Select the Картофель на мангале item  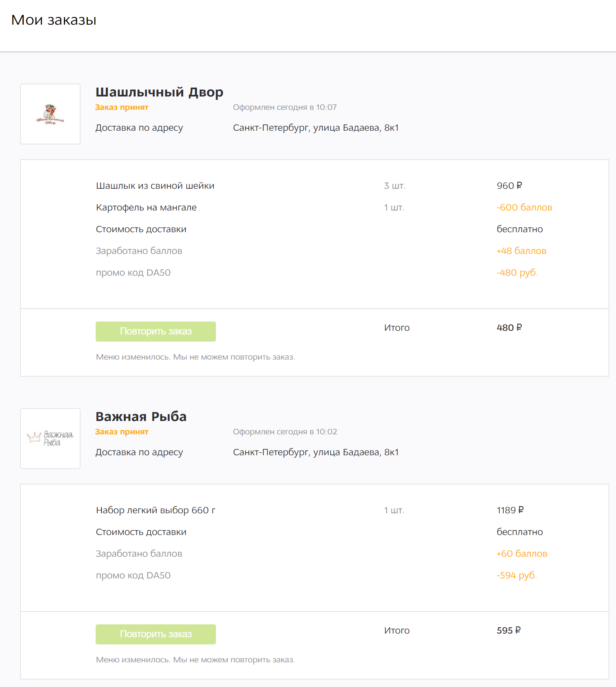146,208
